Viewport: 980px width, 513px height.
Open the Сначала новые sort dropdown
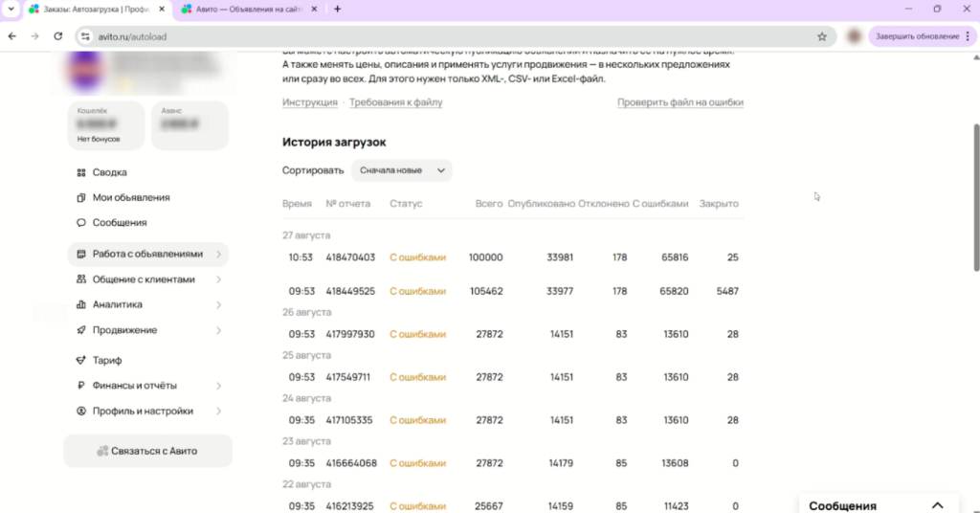(401, 170)
